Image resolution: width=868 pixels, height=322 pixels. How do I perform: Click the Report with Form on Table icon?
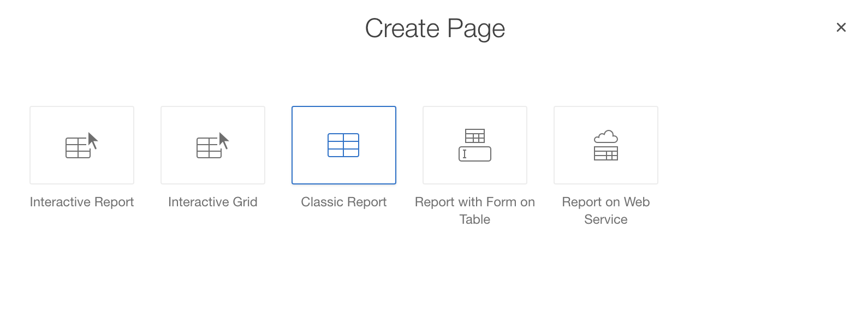tap(474, 145)
